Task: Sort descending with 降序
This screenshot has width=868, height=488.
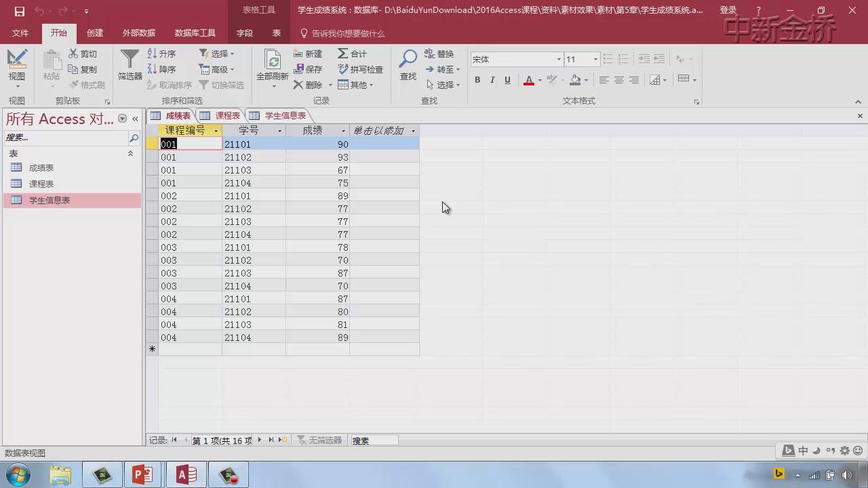Action: (x=162, y=69)
